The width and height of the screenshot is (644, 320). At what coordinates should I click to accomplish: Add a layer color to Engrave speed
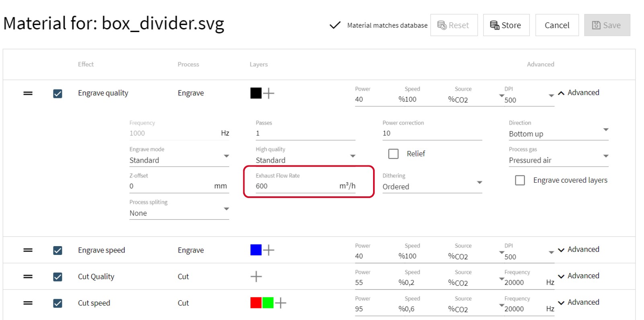(x=269, y=250)
